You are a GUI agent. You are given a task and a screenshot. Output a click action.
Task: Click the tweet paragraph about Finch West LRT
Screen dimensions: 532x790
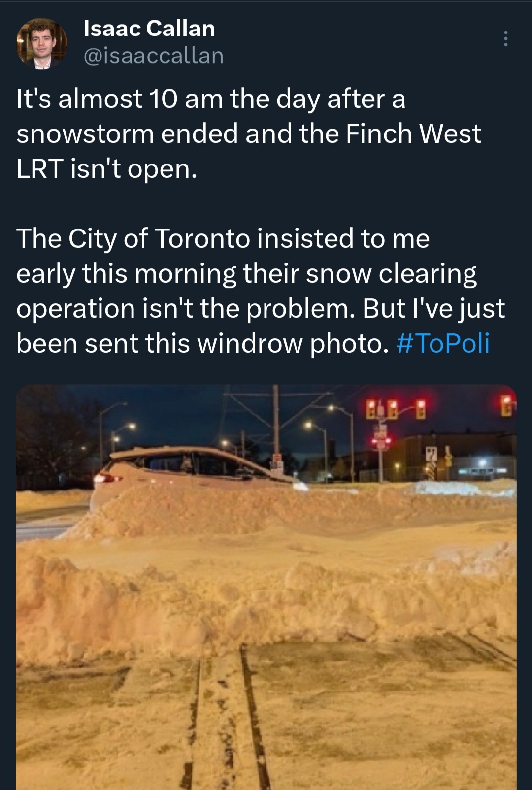point(249,134)
